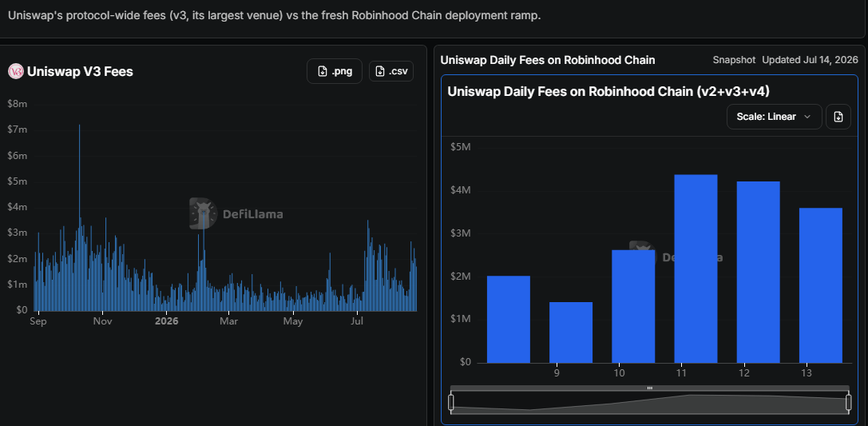Click the Robinhood fees bar for day 13

click(x=821, y=285)
